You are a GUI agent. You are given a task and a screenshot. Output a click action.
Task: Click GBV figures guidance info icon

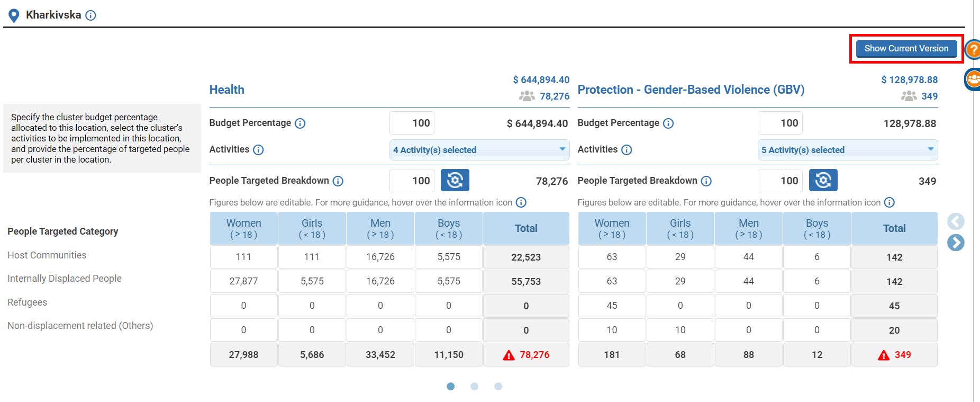pyautogui.click(x=890, y=202)
